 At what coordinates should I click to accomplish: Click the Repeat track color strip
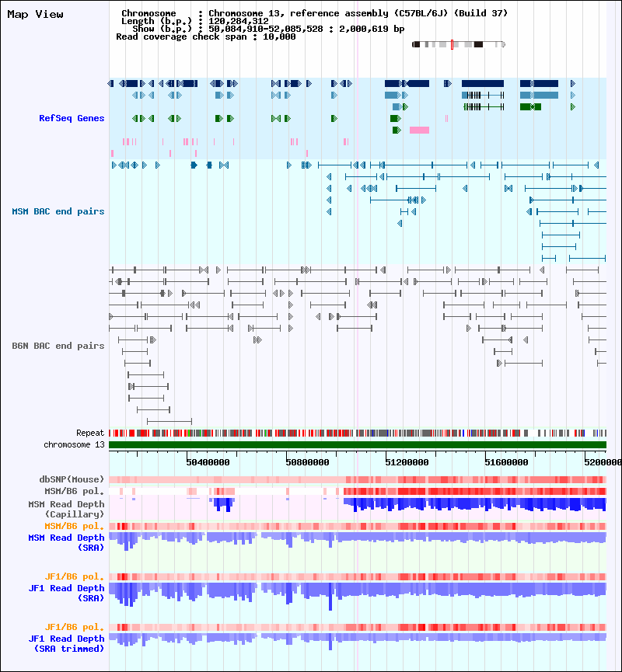coord(358,433)
